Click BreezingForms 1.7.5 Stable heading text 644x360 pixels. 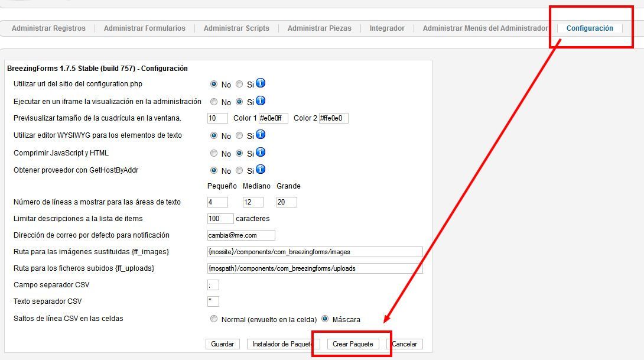click(x=97, y=68)
